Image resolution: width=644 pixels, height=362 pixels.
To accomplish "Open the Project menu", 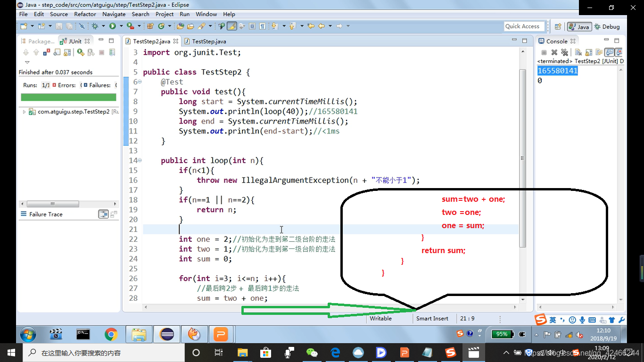I will (x=165, y=14).
